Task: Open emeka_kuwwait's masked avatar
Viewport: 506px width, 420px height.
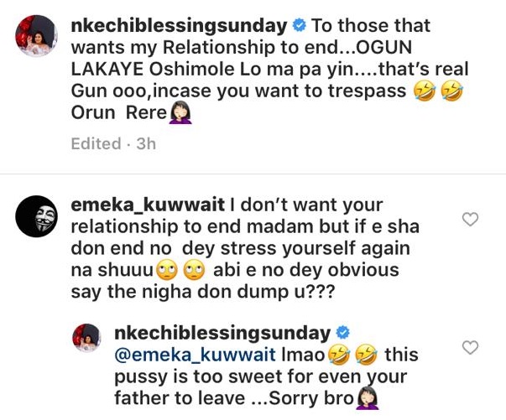Action: point(36,216)
